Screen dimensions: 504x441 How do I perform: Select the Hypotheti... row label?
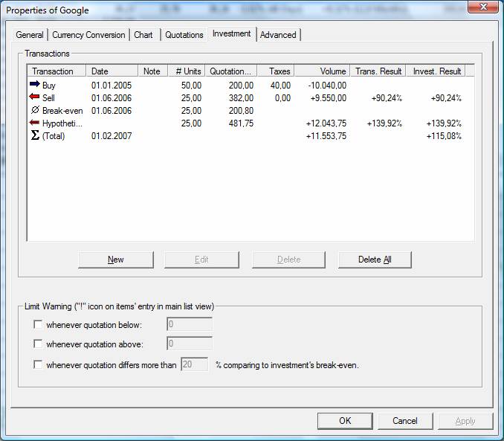click(62, 123)
